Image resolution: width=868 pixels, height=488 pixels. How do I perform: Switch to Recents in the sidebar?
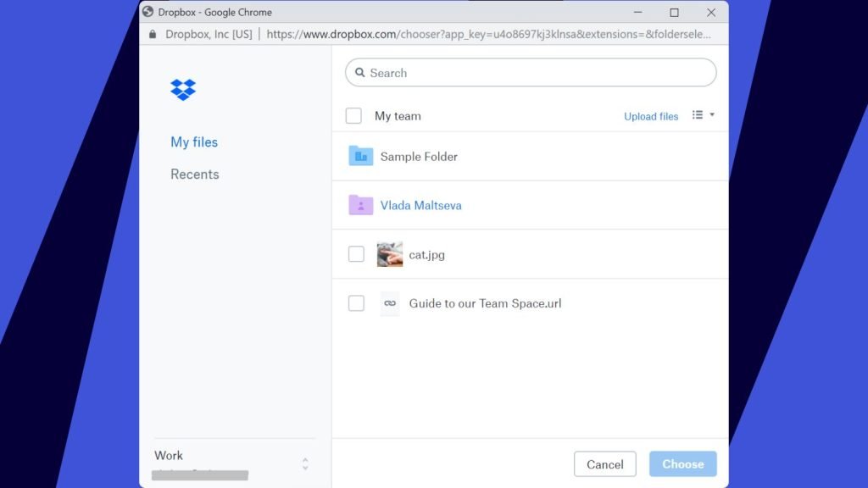pos(195,175)
